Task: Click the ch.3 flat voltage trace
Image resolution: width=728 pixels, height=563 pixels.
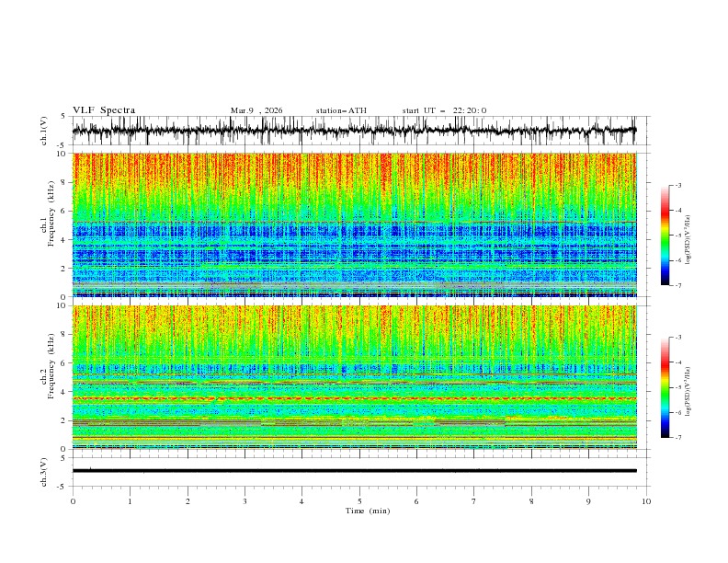Action: pos(355,471)
